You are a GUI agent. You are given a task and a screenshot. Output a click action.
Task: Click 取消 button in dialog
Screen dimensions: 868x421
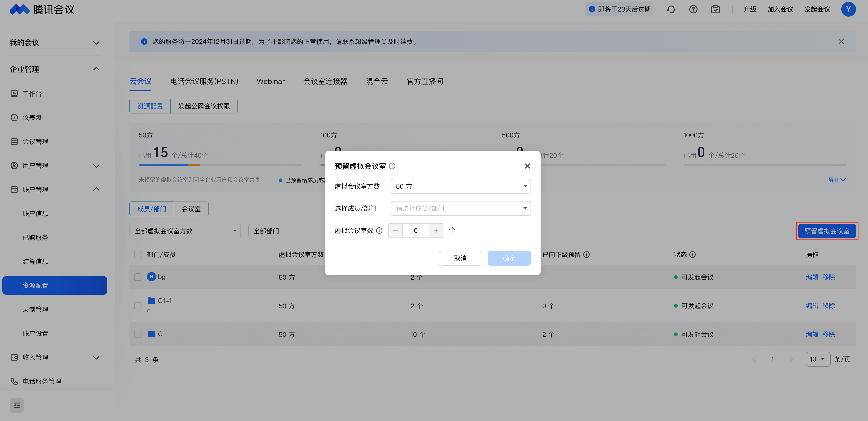click(x=460, y=258)
